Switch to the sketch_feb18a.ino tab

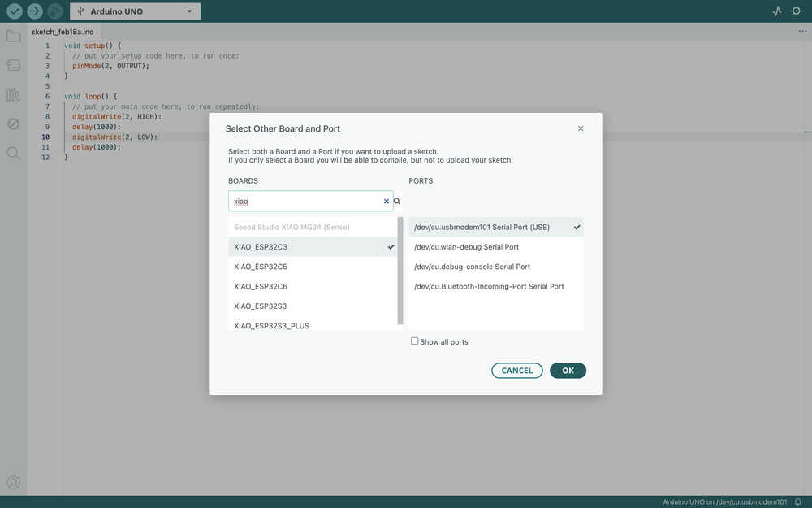pos(63,32)
